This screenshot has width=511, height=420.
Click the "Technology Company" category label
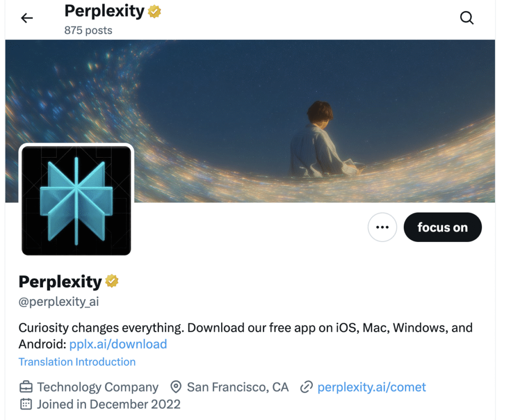click(x=98, y=387)
